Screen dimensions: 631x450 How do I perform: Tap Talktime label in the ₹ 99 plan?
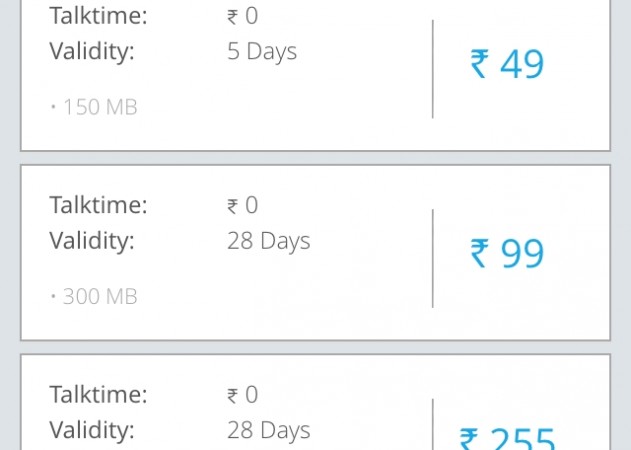tap(98, 205)
